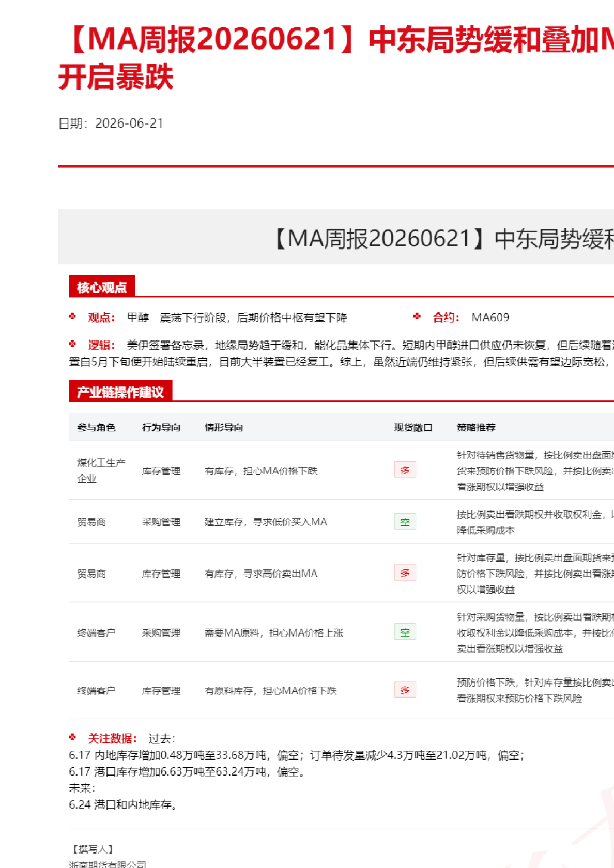Click the 观点 label
The width and height of the screenshot is (614, 868).
101,318
